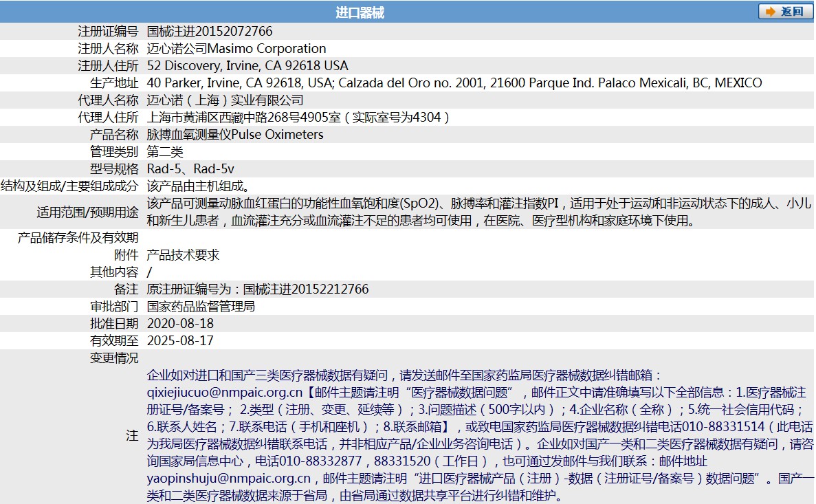
Task: Click the 适用范围/预期用途 label
Action: [87, 212]
